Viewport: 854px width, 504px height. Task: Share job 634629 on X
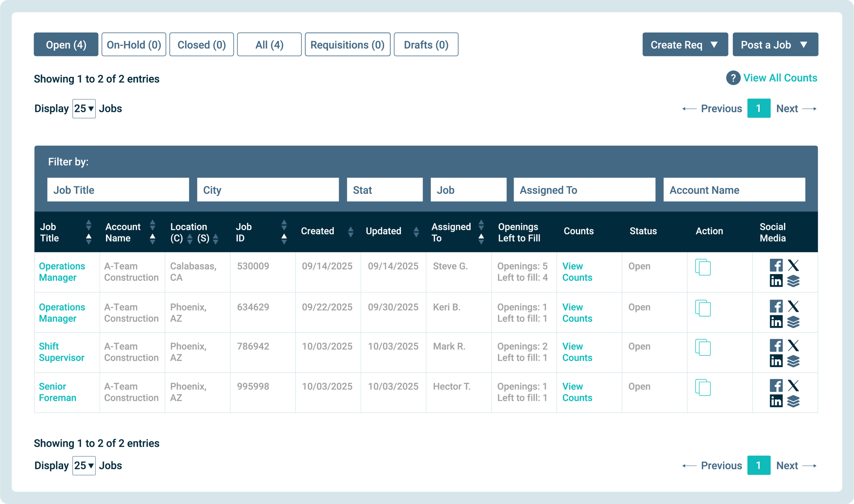point(793,306)
